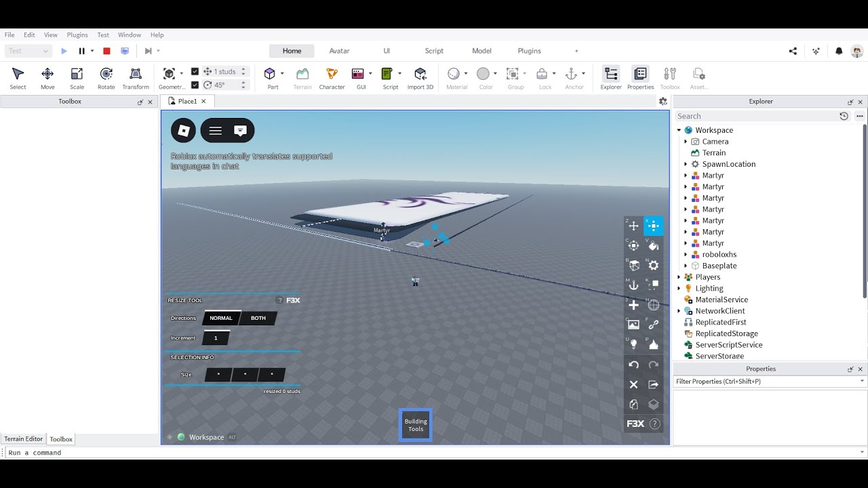Open the Plugins menu in menu bar
This screenshot has width=868, height=488.
77,35
